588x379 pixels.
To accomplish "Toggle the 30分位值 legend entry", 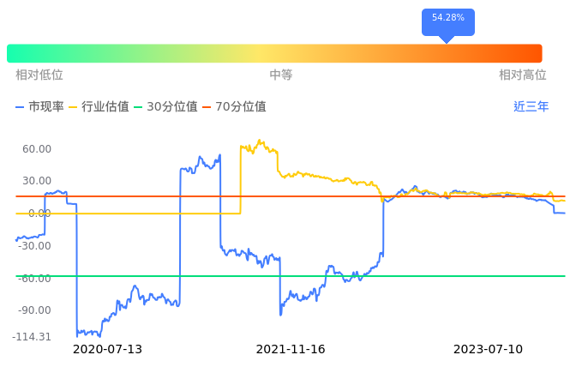I will click(x=165, y=107).
